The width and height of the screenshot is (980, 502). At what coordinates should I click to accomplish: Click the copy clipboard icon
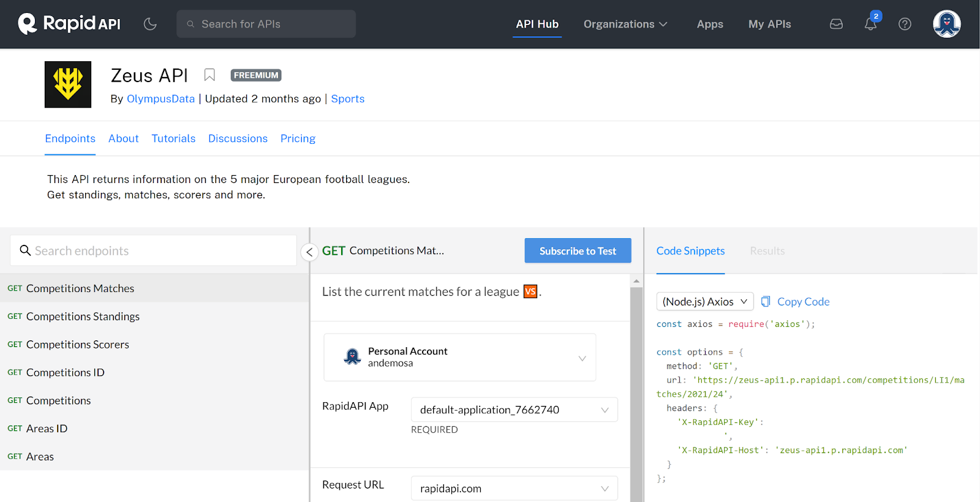coord(766,301)
